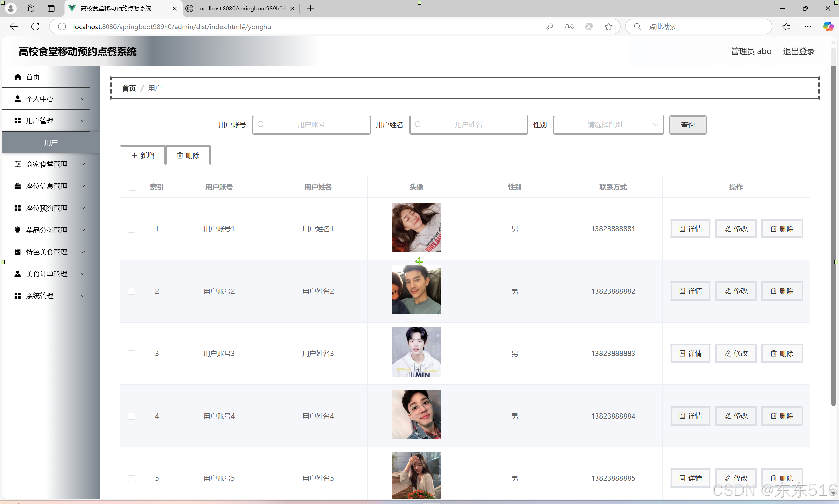Click the 用户账号 search input field

click(x=311, y=125)
